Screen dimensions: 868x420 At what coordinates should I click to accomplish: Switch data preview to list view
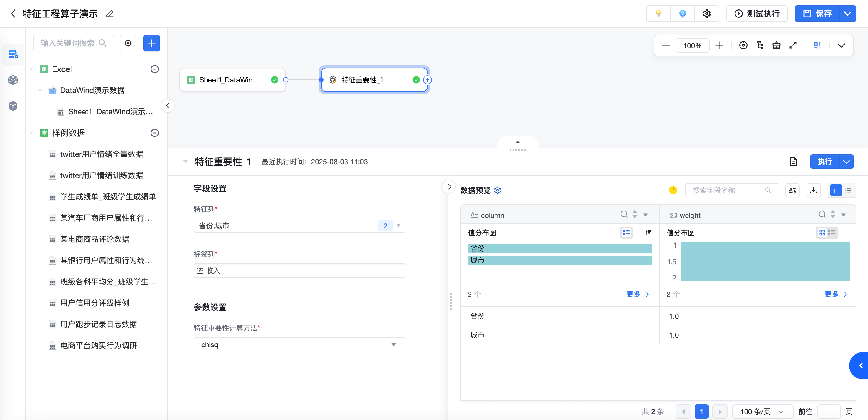(848, 191)
